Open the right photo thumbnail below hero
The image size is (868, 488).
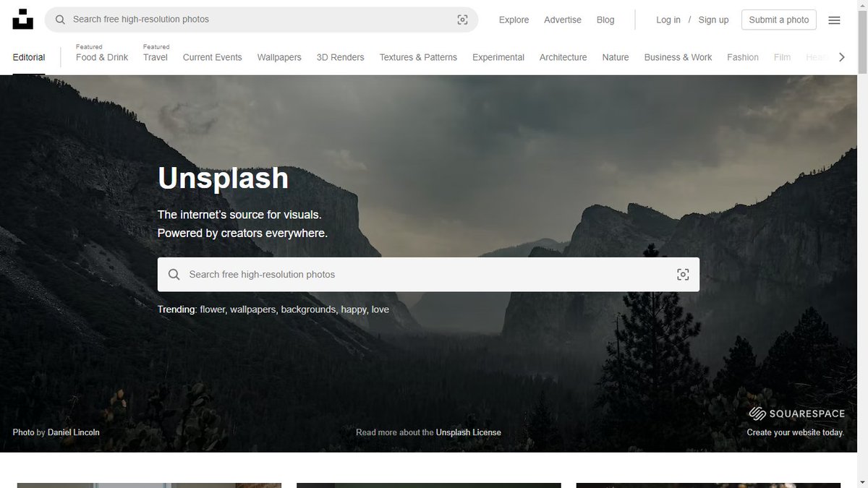pos(708,485)
